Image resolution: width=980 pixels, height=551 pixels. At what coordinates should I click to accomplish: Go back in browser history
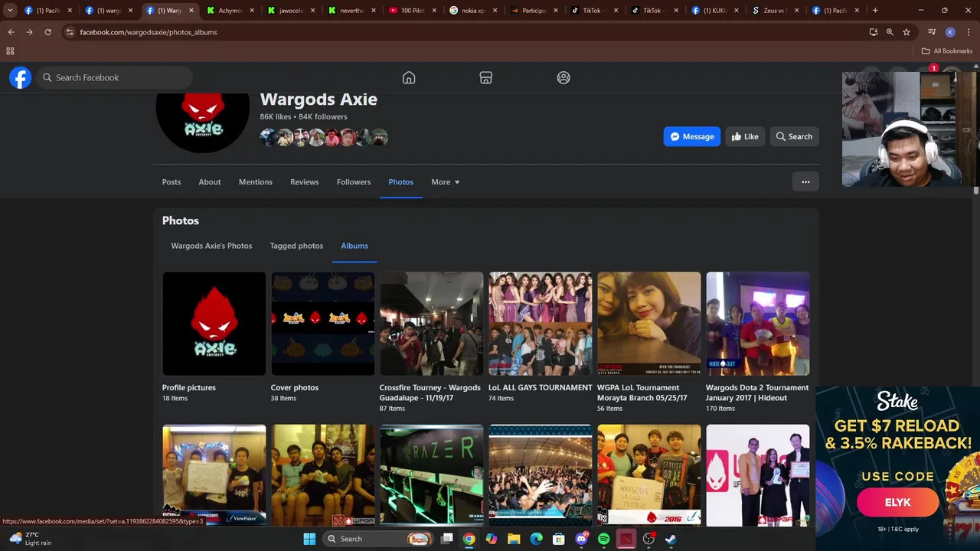(11, 32)
